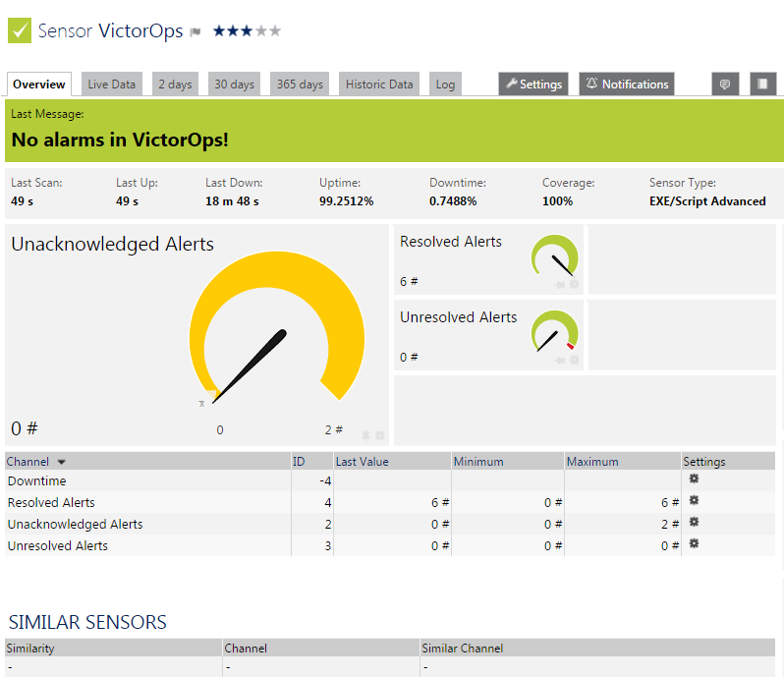Sort table by Maximum column header

(x=593, y=462)
